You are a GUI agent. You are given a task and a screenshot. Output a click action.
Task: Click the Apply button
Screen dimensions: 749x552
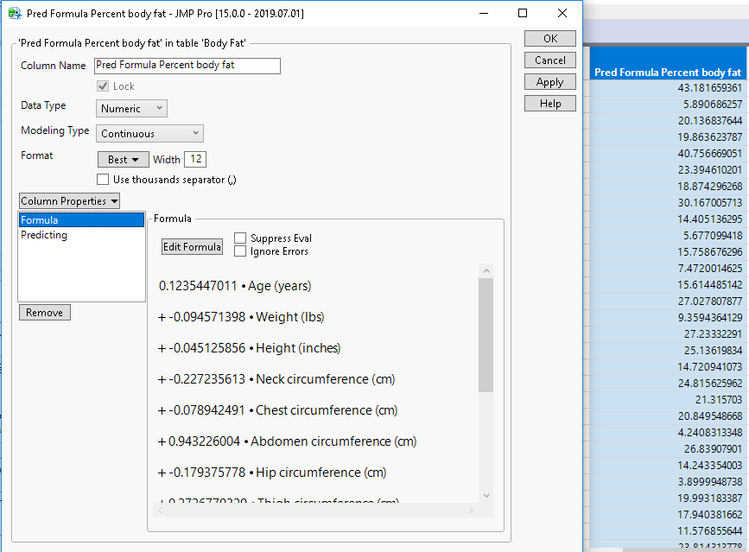click(550, 82)
